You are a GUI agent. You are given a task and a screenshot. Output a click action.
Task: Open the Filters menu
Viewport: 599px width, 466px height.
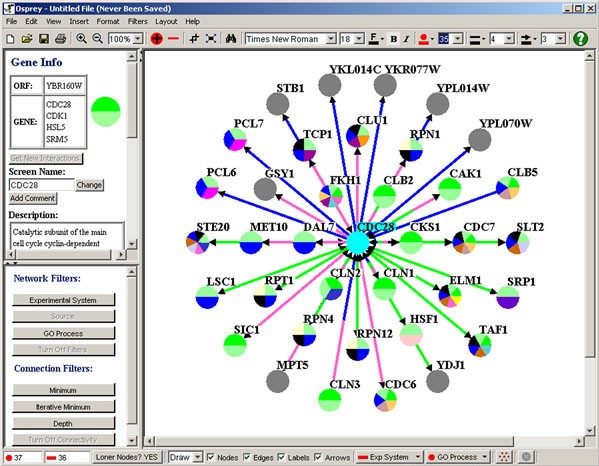click(138, 21)
